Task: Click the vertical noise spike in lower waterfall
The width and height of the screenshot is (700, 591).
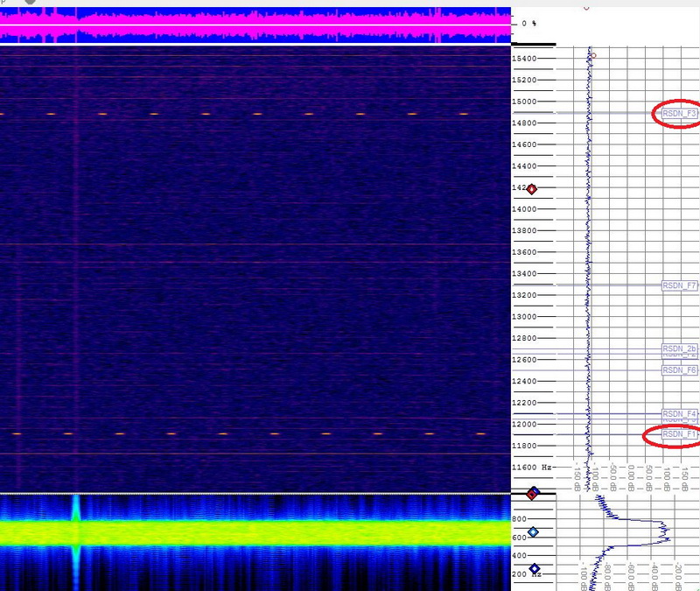Action: click(76, 542)
